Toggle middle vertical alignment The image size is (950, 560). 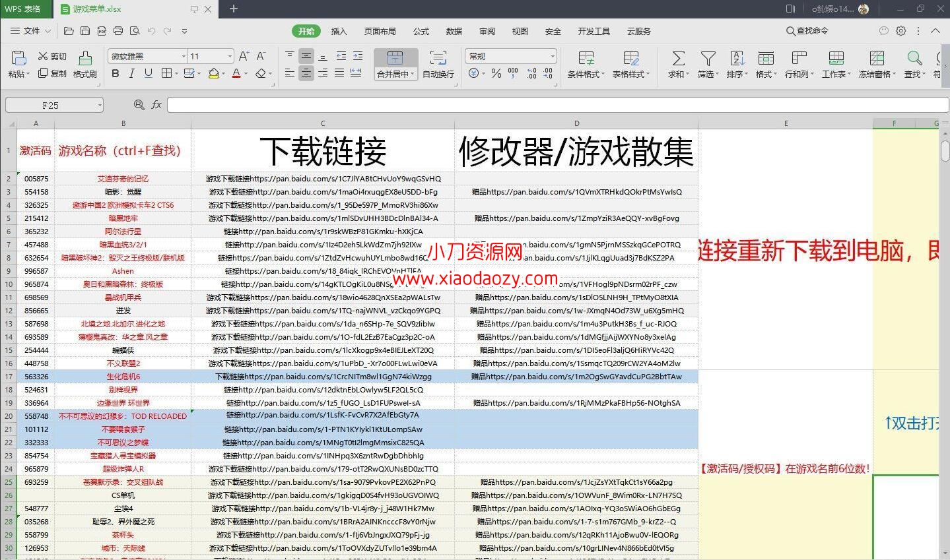(x=306, y=56)
